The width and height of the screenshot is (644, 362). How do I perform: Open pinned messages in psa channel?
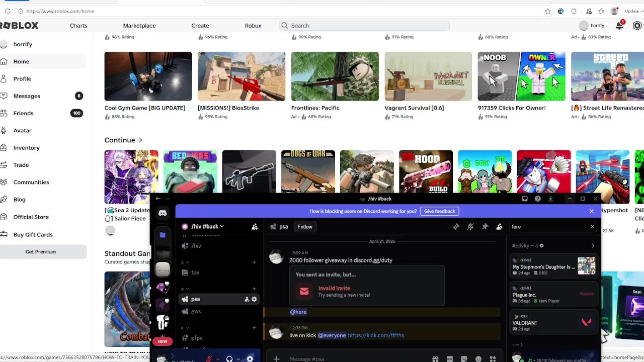point(485,227)
